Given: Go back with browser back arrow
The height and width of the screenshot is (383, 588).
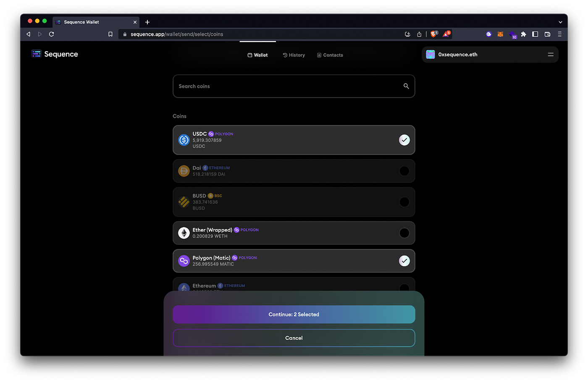Looking at the screenshot, I should click(29, 34).
